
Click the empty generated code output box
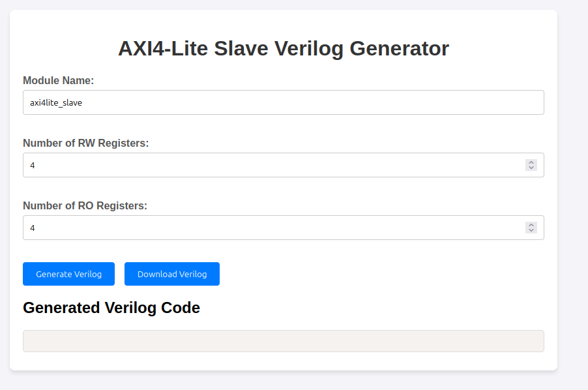click(283, 341)
